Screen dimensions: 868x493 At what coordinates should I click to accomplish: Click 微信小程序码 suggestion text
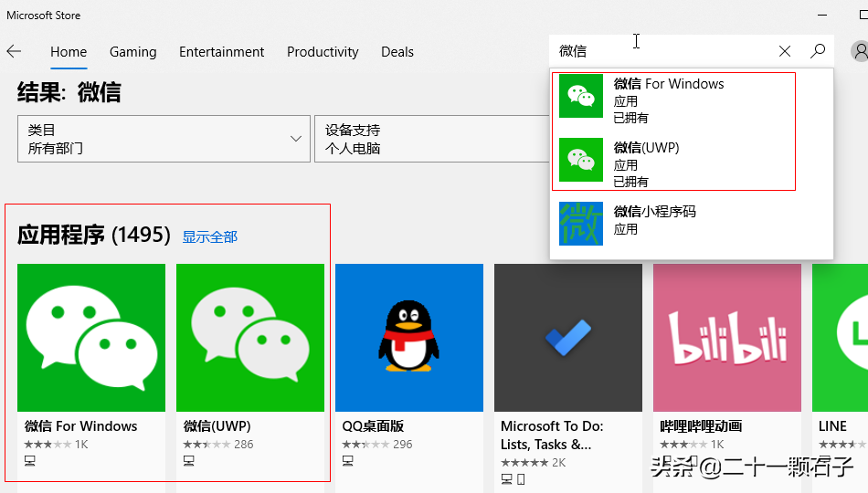(x=655, y=212)
